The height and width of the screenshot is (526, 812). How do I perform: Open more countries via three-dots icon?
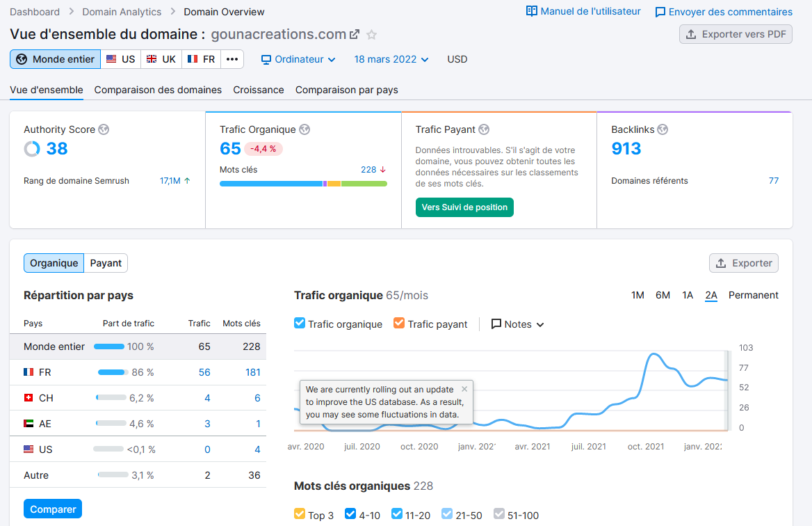click(232, 59)
